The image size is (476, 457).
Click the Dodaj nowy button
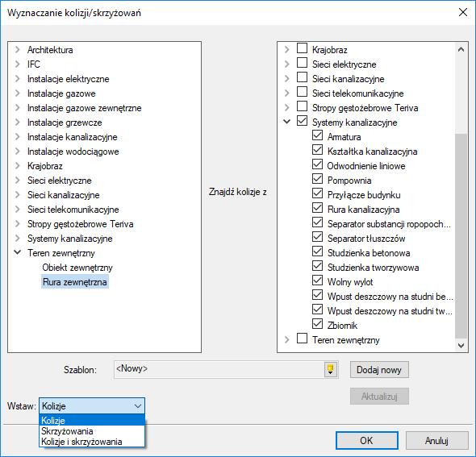point(379,370)
